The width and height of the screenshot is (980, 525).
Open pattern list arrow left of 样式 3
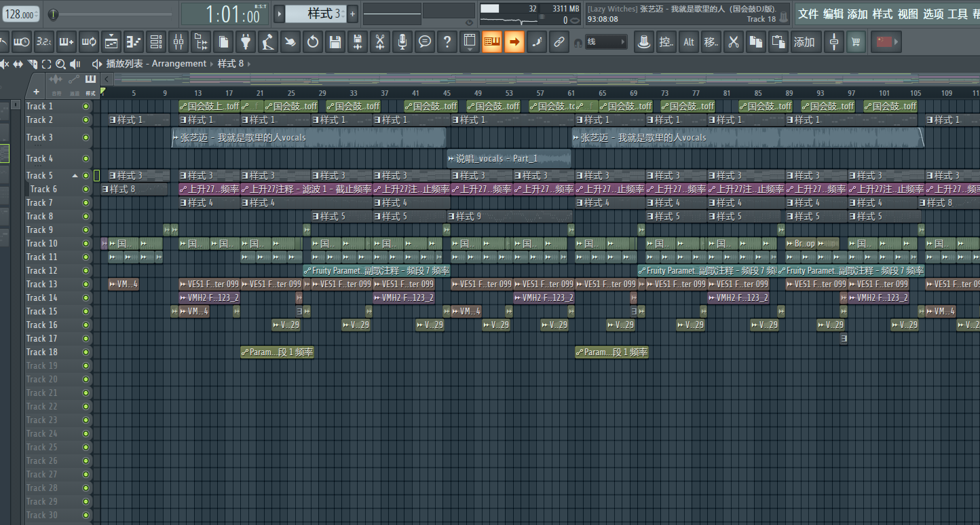coord(279,14)
